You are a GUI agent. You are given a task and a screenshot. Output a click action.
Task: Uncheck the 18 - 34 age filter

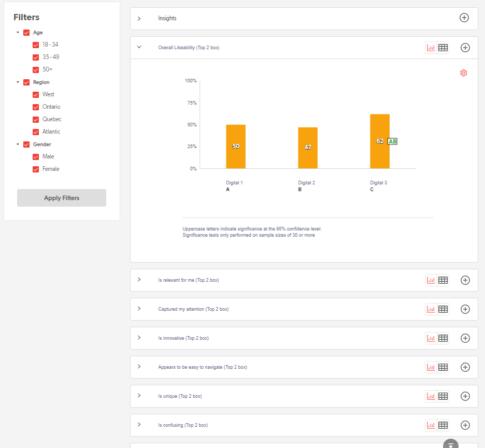click(36, 45)
